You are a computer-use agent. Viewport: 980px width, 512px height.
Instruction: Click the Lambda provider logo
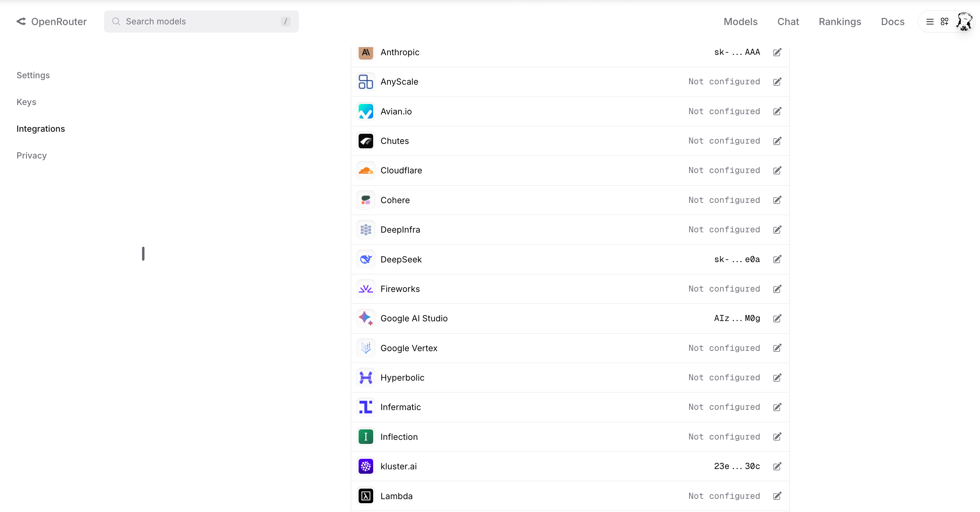366,496
